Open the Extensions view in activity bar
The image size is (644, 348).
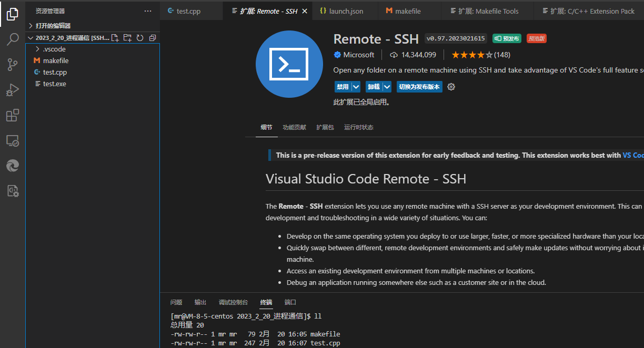(13, 115)
